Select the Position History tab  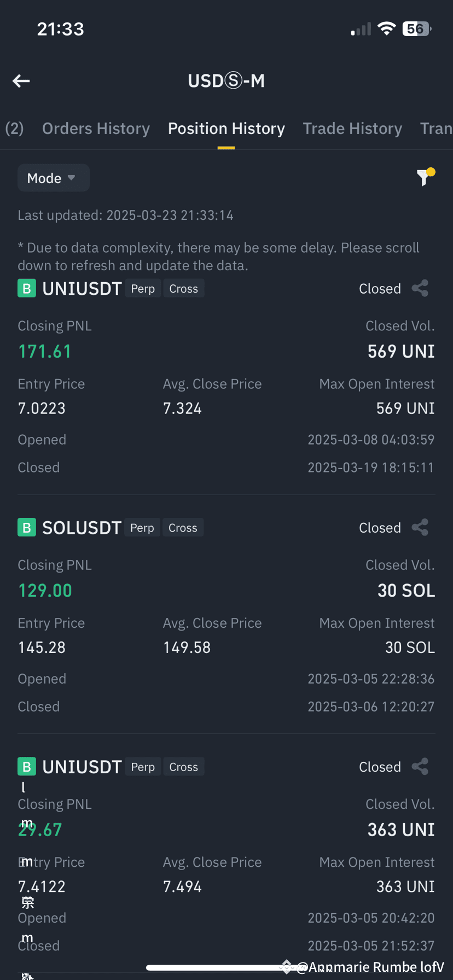pyautogui.click(x=226, y=129)
